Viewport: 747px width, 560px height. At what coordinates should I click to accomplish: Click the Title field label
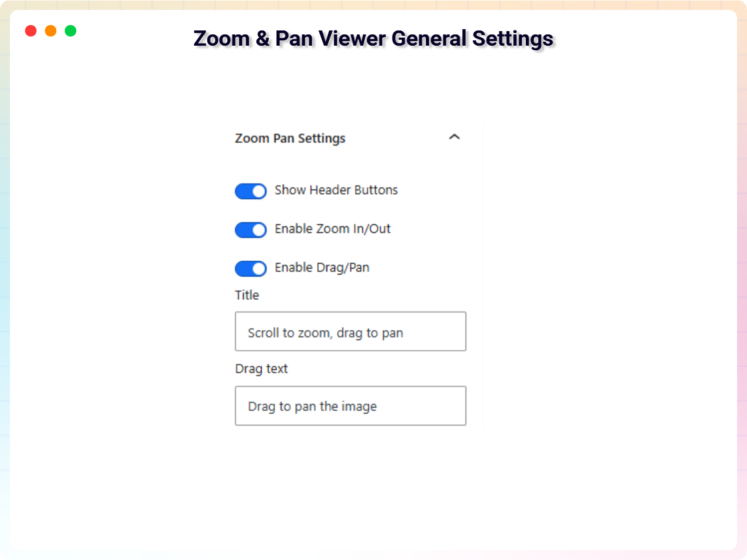pos(246,295)
